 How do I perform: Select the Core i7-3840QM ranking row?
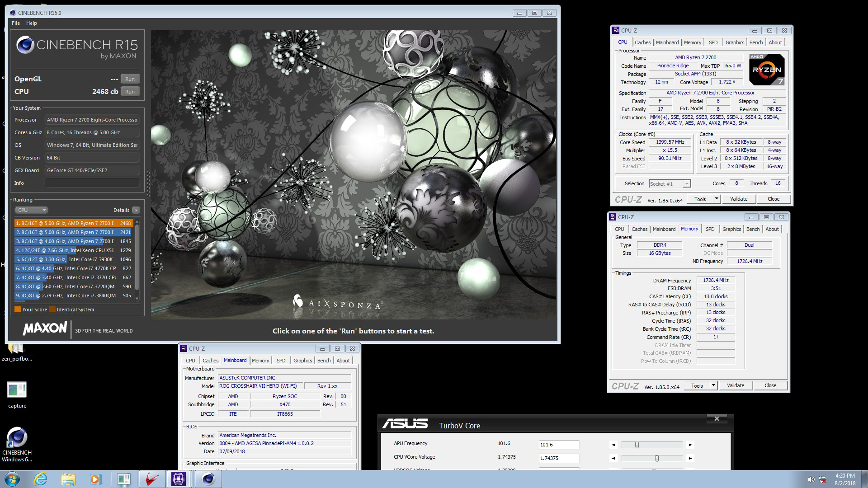[x=73, y=296]
